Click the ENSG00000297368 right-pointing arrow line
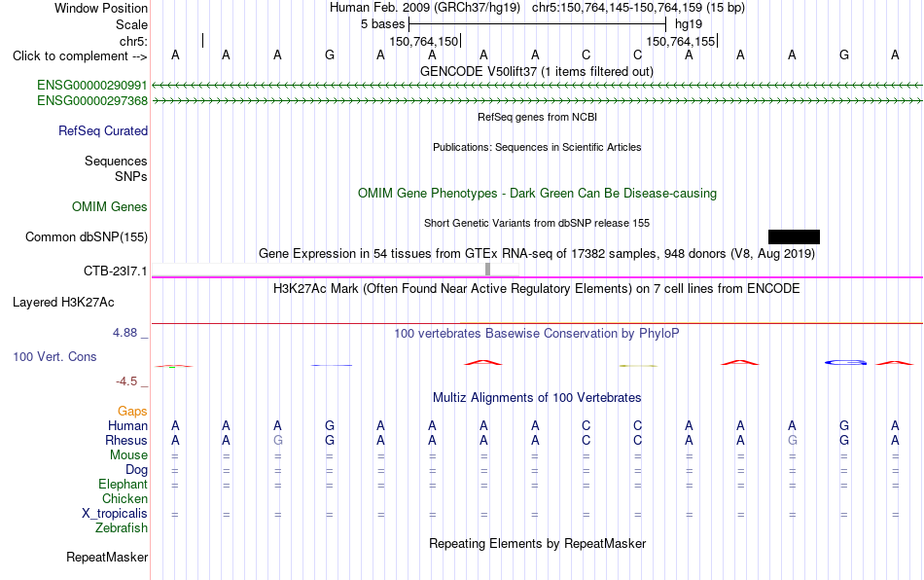Screen dimensions: 924x580 pyautogui.click(x=537, y=101)
